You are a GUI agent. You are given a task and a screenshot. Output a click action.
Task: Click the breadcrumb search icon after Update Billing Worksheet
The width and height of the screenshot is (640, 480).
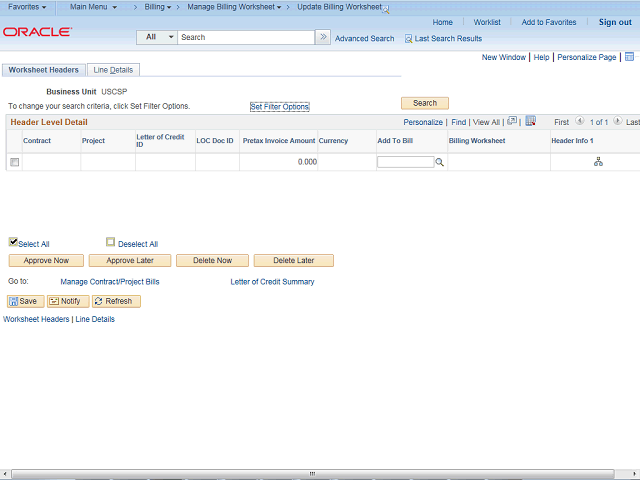tap(386, 10)
